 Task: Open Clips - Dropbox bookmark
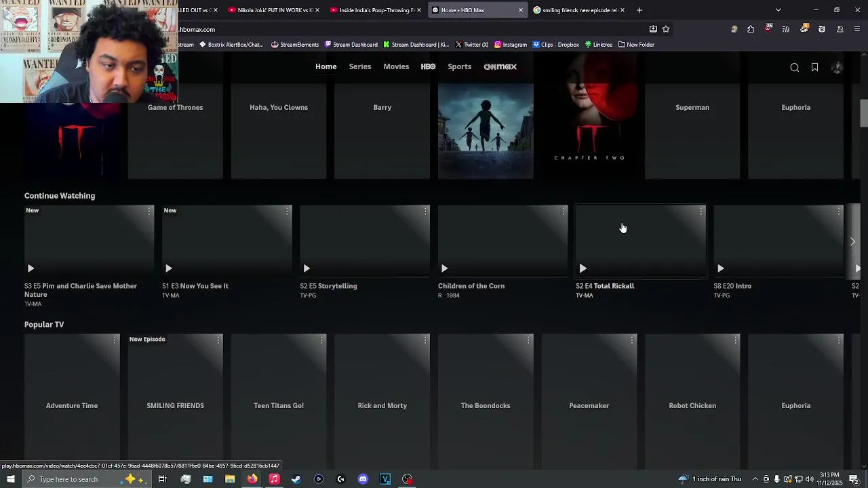pos(556,45)
